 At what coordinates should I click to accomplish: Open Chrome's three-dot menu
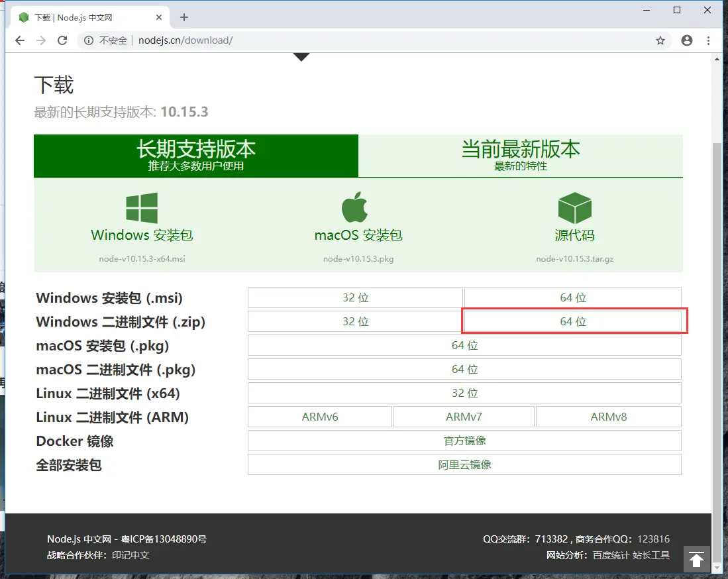coord(708,40)
